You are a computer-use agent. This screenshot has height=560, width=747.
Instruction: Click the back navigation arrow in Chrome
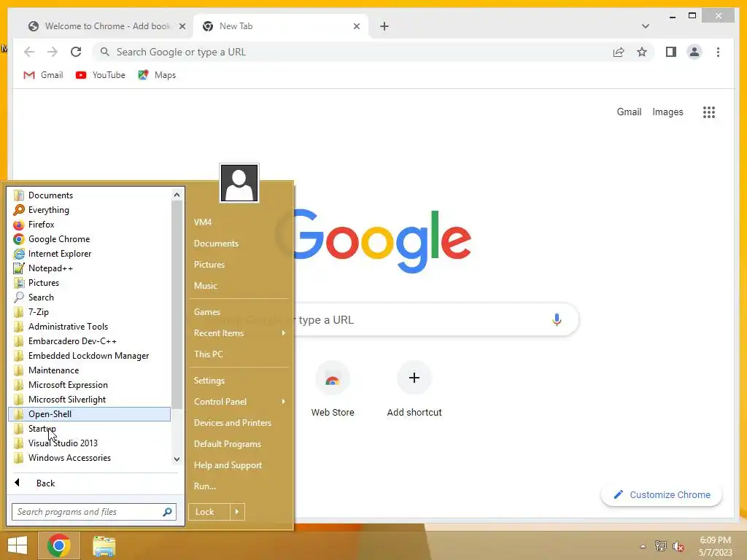click(x=29, y=52)
